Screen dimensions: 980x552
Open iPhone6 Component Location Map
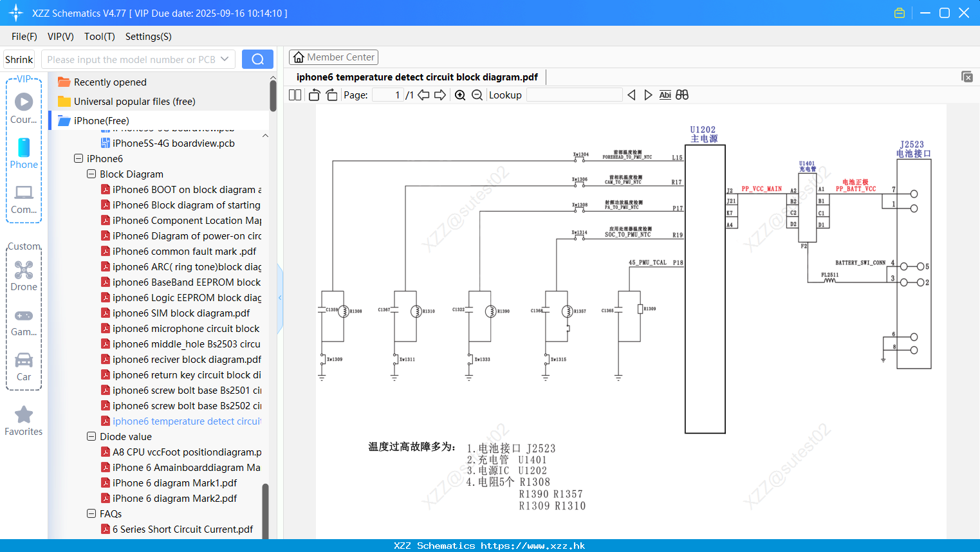click(x=181, y=220)
